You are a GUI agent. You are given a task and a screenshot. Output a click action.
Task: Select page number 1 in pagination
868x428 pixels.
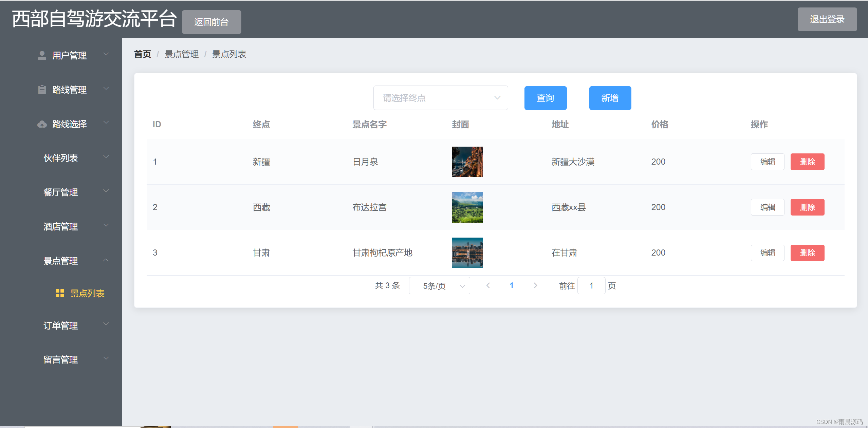512,285
